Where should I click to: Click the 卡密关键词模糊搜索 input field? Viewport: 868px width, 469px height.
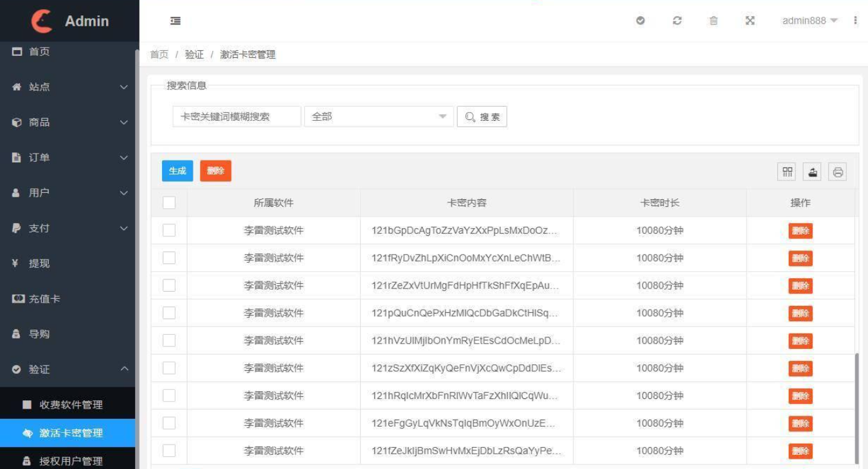click(x=236, y=116)
